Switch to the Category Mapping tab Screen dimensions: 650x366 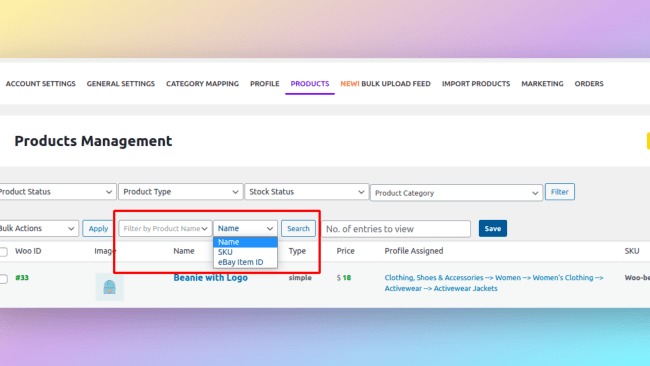click(x=202, y=84)
